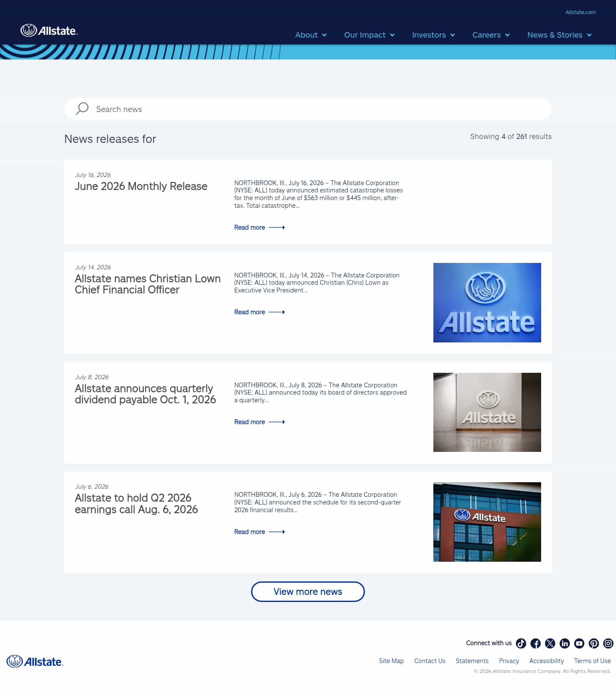Click into the Search news field
This screenshot has height=696, width=616.
pyautogui.click(x=308, y=109)
